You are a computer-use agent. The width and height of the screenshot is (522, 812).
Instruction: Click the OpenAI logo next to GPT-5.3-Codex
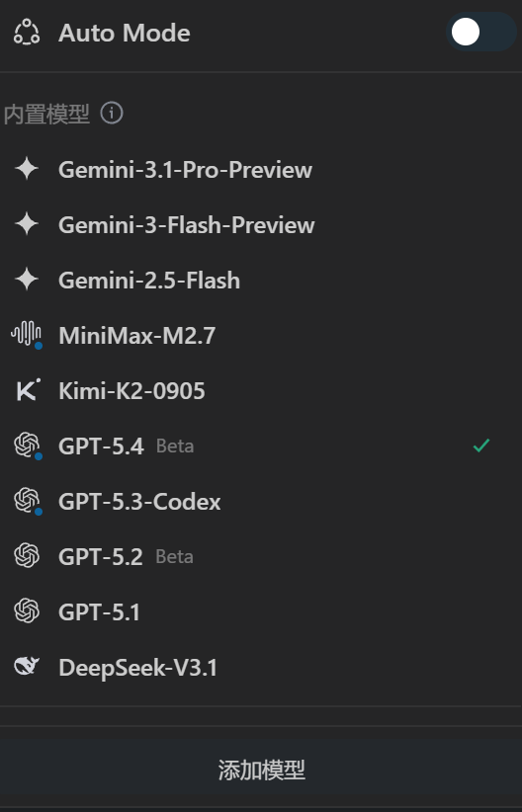(28, 501)
